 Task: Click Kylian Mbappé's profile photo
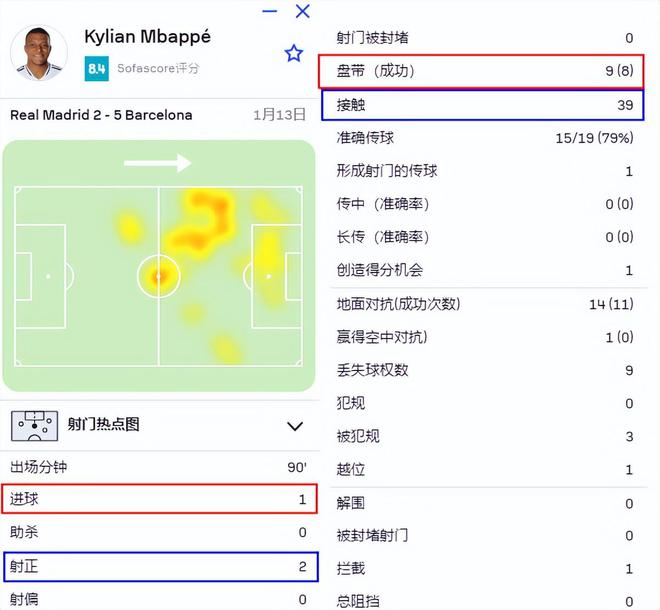39,54
